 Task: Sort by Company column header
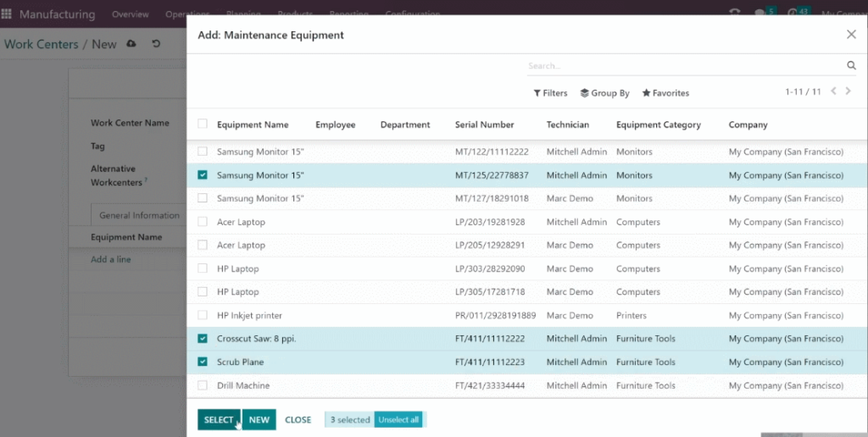748,124
